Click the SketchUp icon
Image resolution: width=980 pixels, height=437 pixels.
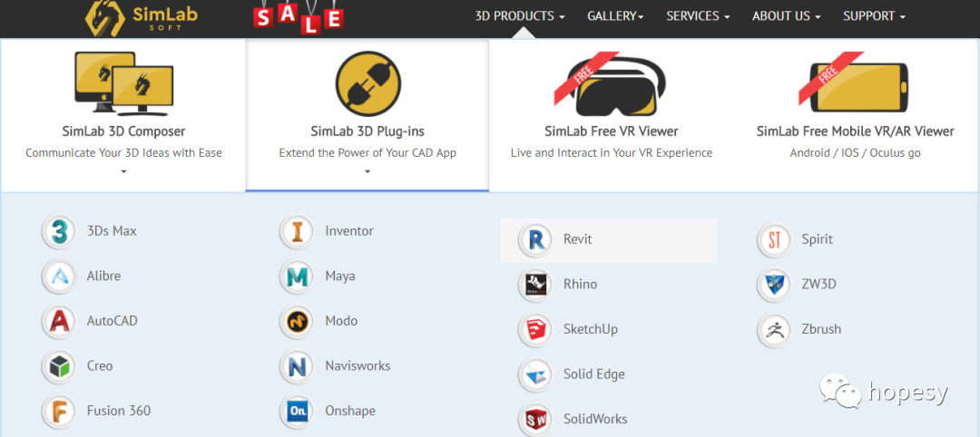tap(535, 329)
